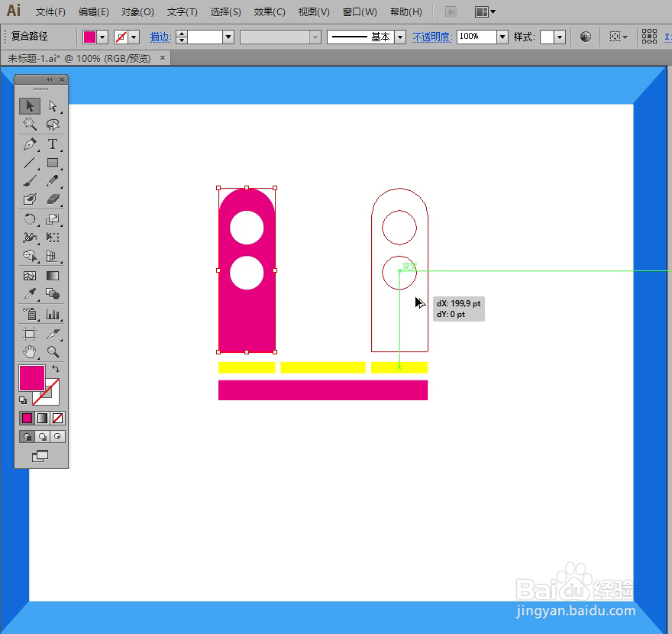Open brush definition 基本 dropdown
This screenshot has width=672, height=634.
point(400,37)
